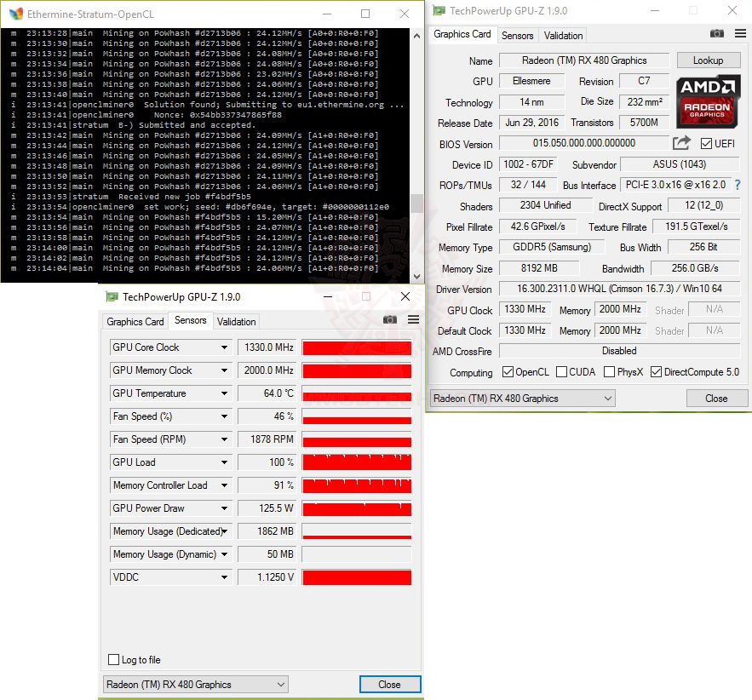This screenshot has height=700, width=752.
Task: Click the camera screenshot icon in Graphics Card window
Action: tap(716, 33)
